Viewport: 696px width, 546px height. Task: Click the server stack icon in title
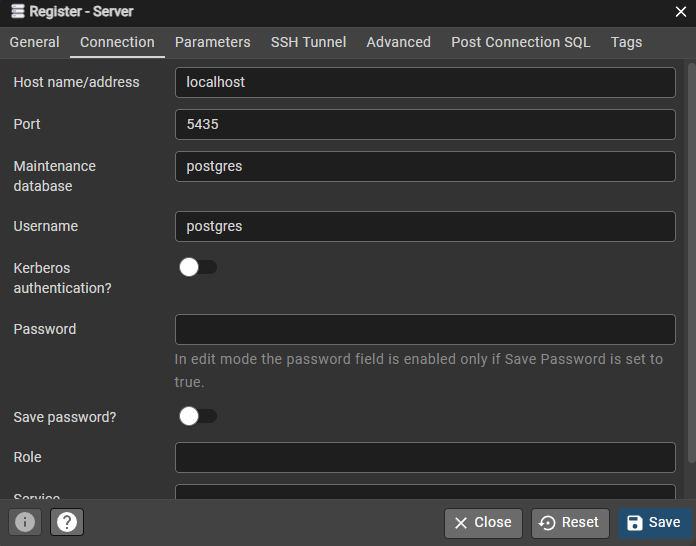click(x=18, y=11)
